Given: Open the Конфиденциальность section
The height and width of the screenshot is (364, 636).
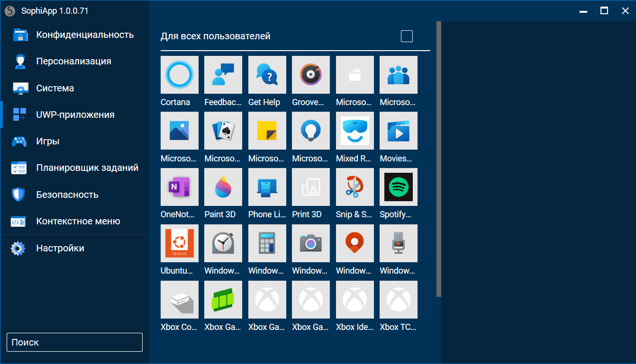Looking at the screenshot, I should click(74, 35).
